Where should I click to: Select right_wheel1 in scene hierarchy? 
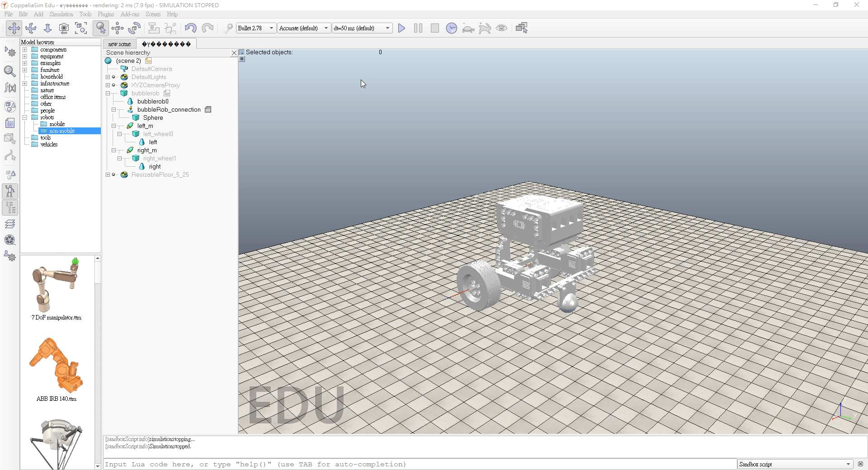160,159
